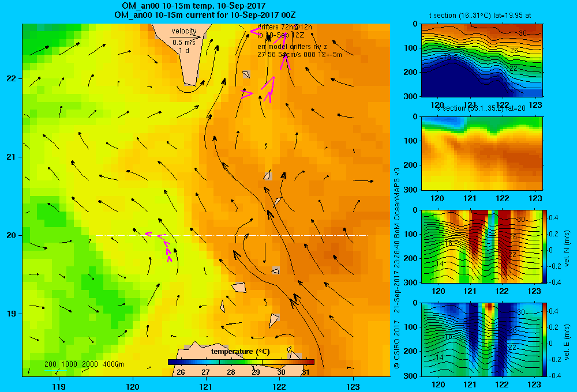
Task: Click the 'vel. E (m/s)' axis label
Action: click(567, 342)
